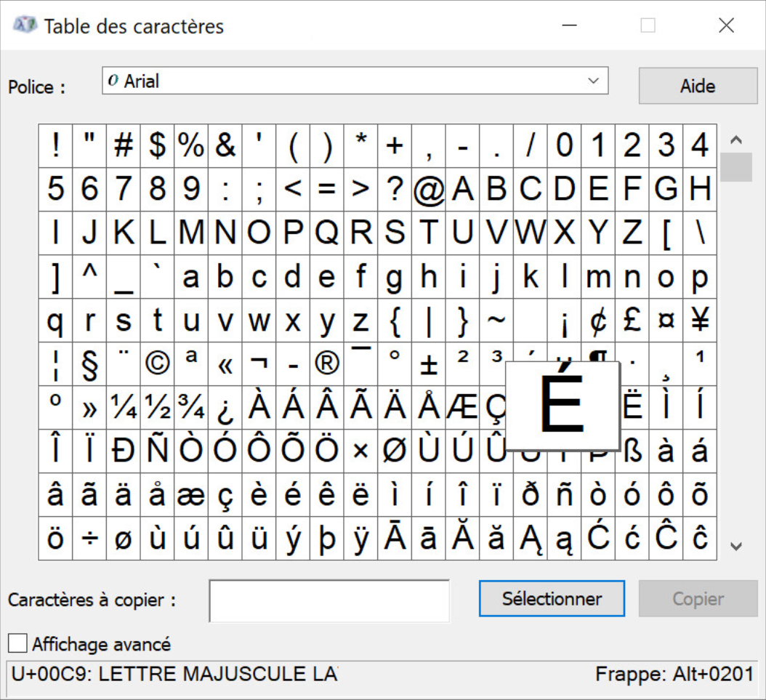This screenshot has width=766, height=700.
Task: Click the scrollbar up arrow
Action: tap(735, 140)
